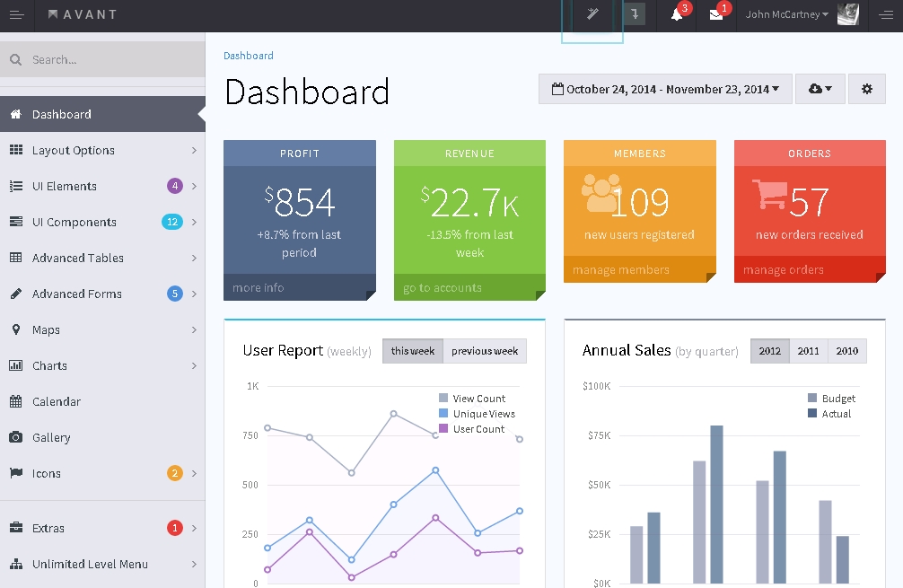The width and height of the screenshot is (903, 588).
Task: Open the cloud download dropdown
Action: click(820, 89)
